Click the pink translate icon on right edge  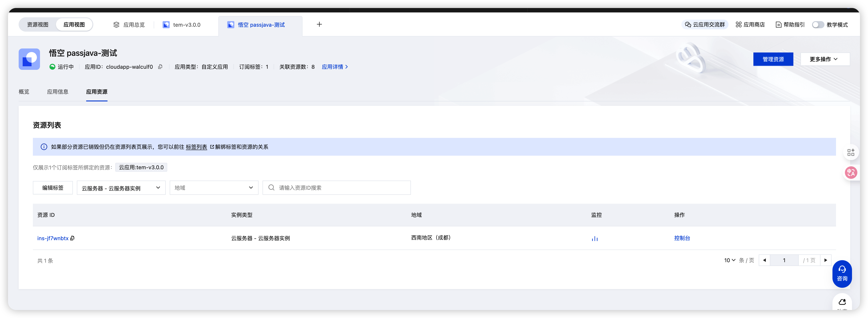coord(851,173)
